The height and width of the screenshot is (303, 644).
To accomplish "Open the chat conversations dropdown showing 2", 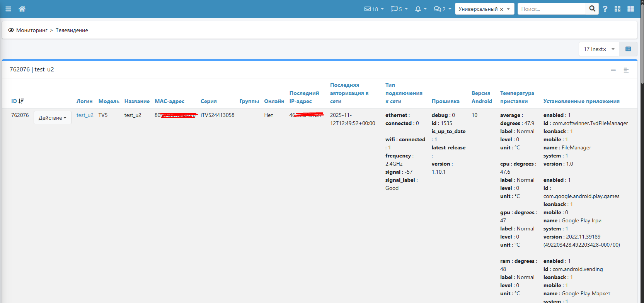I will coord(442,9).
